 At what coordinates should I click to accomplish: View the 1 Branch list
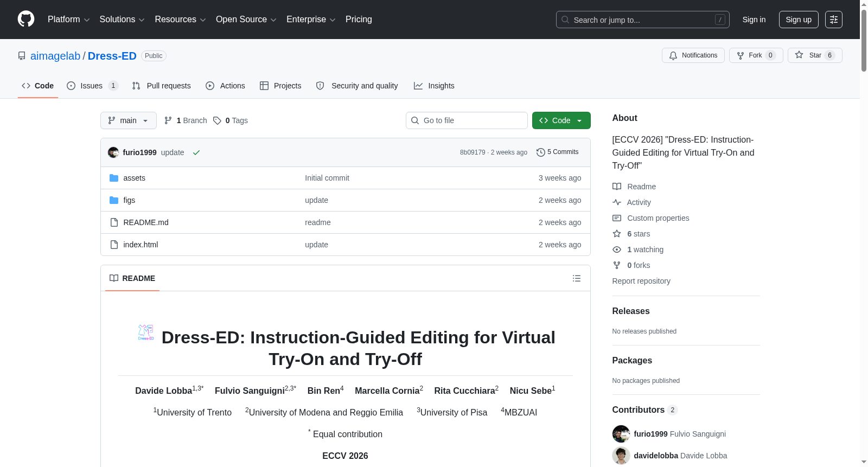(x=186, y=120)
